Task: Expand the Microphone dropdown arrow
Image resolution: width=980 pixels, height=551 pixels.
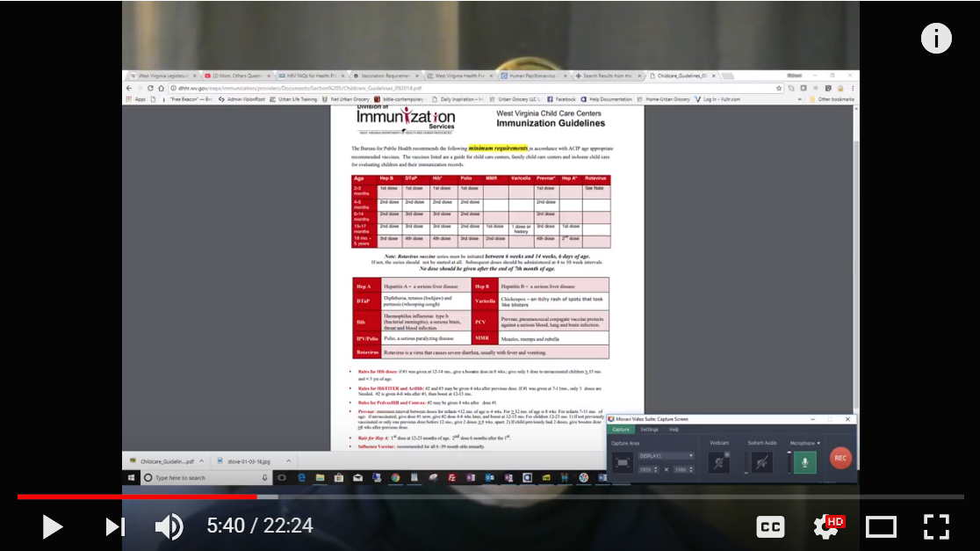Action: [818, 443]
